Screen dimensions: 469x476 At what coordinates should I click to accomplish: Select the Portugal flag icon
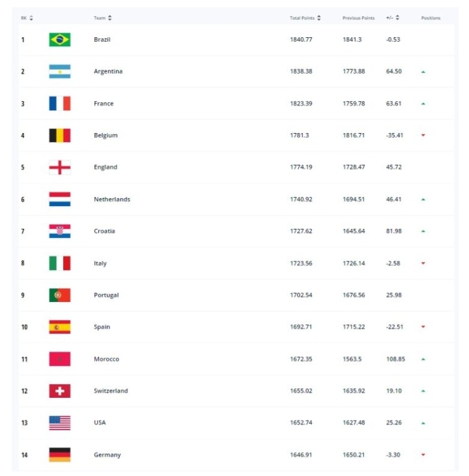(60, 295)
